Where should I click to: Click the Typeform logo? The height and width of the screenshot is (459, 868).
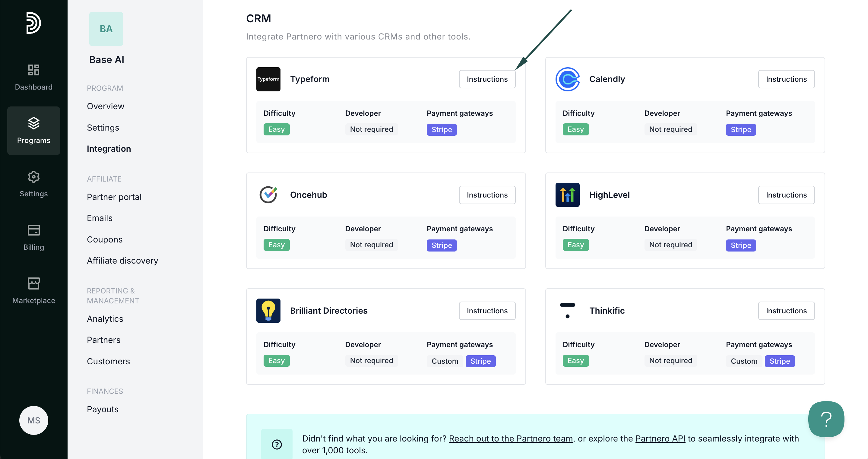268,79
